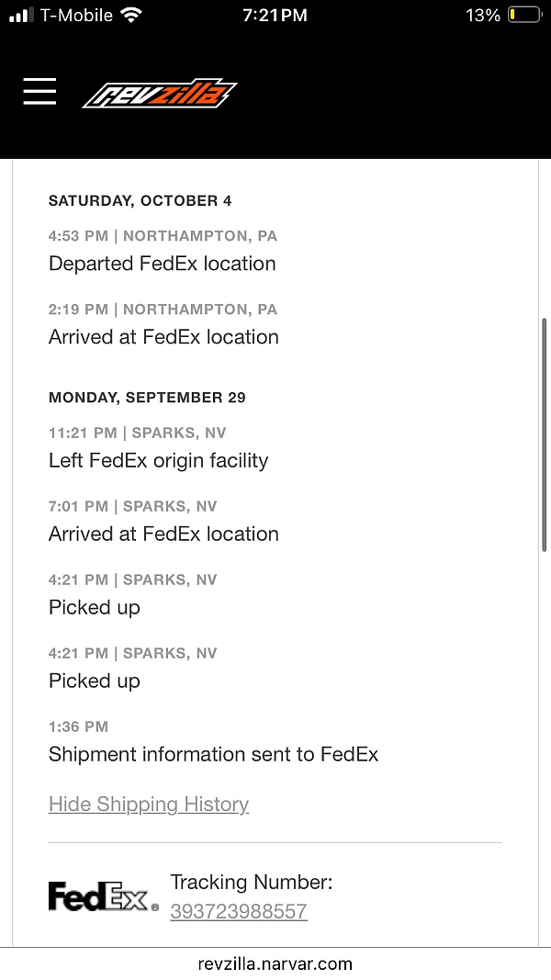The width and height of the screenshot is (551, 980).
Task: Open the hamburger menu icon
Action: (x=39, y=91)
